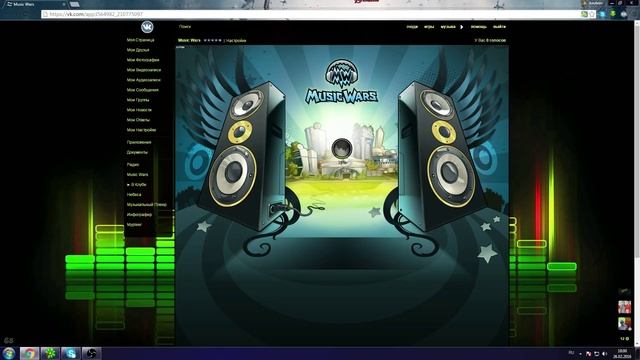Click the RU language indicator in the system tray
This screenshot has height=360, width=640.
click(571, 353)
